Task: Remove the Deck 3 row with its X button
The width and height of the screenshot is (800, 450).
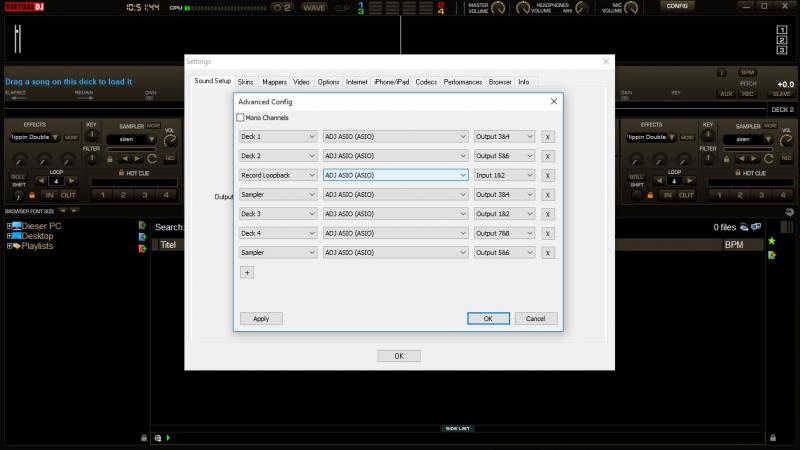Action: click(x=548, y=215)
